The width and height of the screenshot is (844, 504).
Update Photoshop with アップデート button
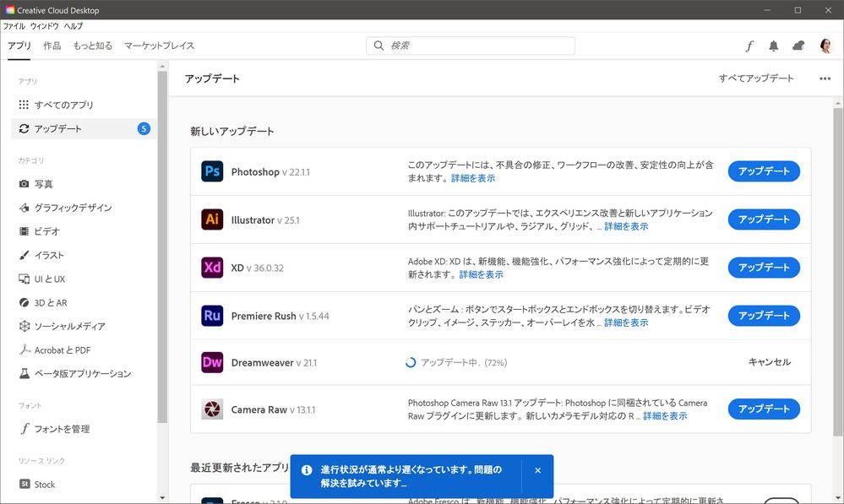point(764,171)
